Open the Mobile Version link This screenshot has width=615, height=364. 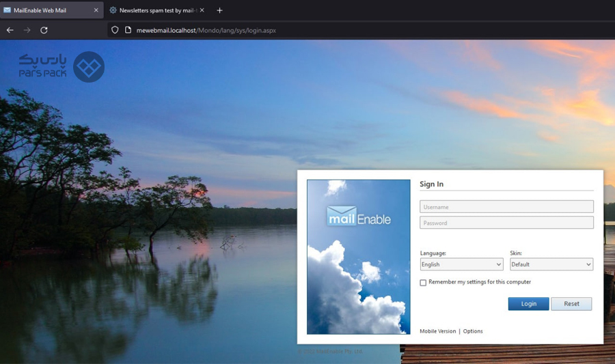(438, 331)
